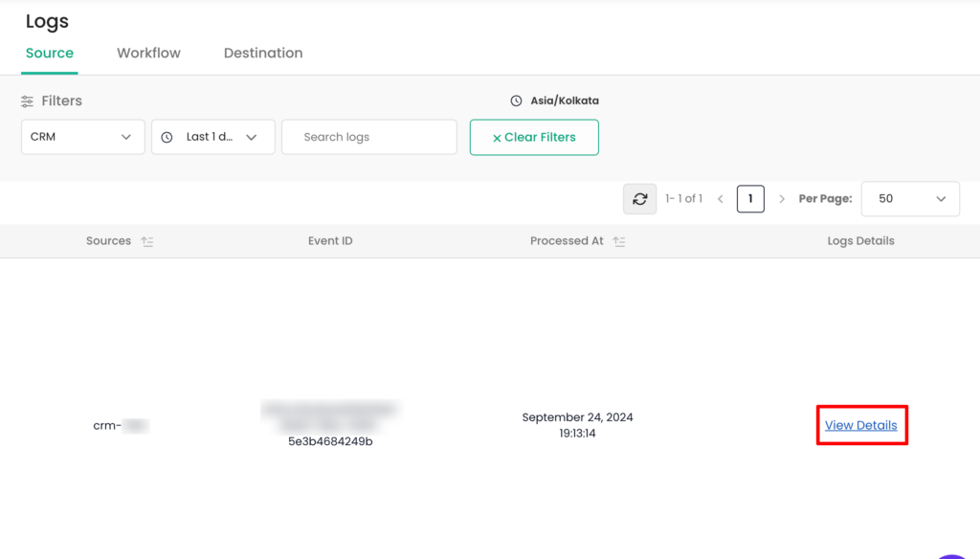Go to previous page arrow

[x=721, y=199]
